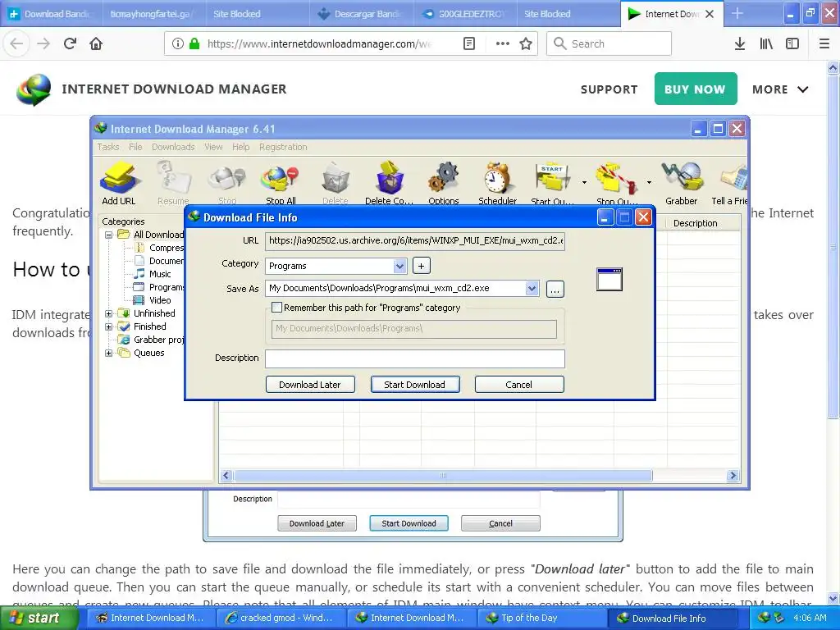Click the URL field in Download File Info
This screenshot has width=840, height=630.
pos(414,241)
